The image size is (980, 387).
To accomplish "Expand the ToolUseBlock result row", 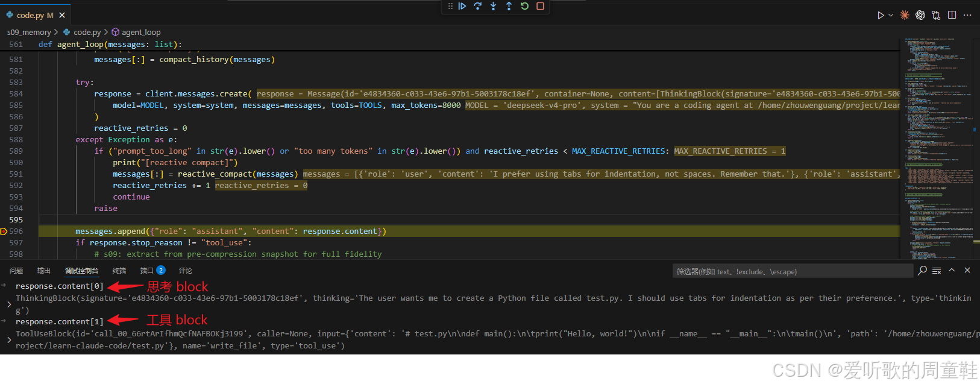I will click(9, 340).
